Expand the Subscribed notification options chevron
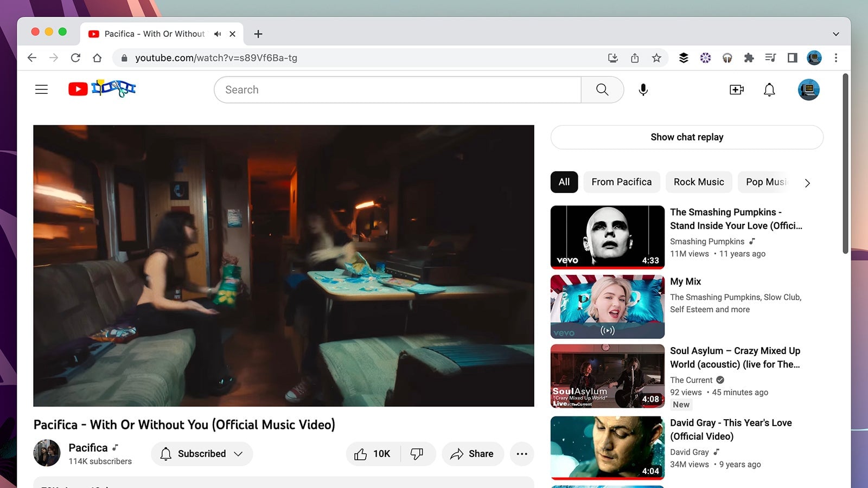 239,454
